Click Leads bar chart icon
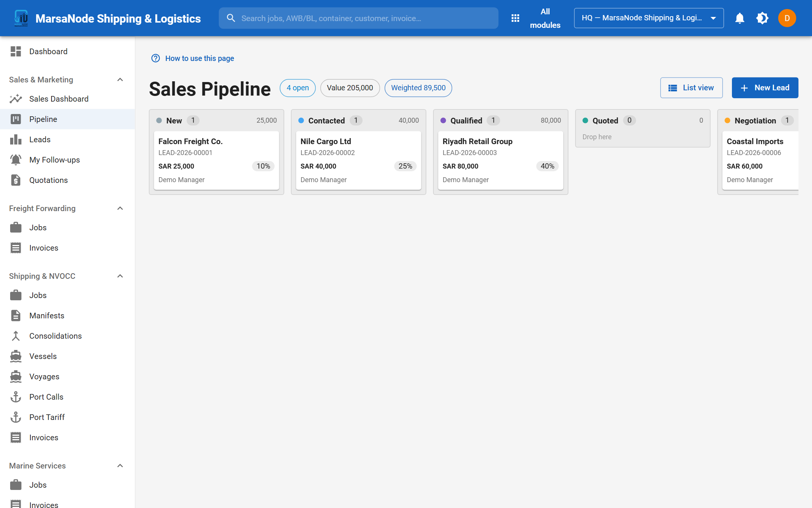 (16, 140)
